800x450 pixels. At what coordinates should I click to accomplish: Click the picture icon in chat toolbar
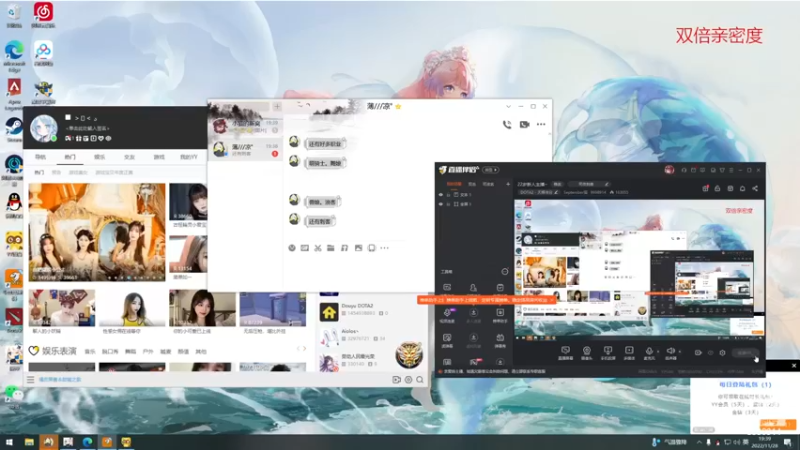tap(358, 248)
